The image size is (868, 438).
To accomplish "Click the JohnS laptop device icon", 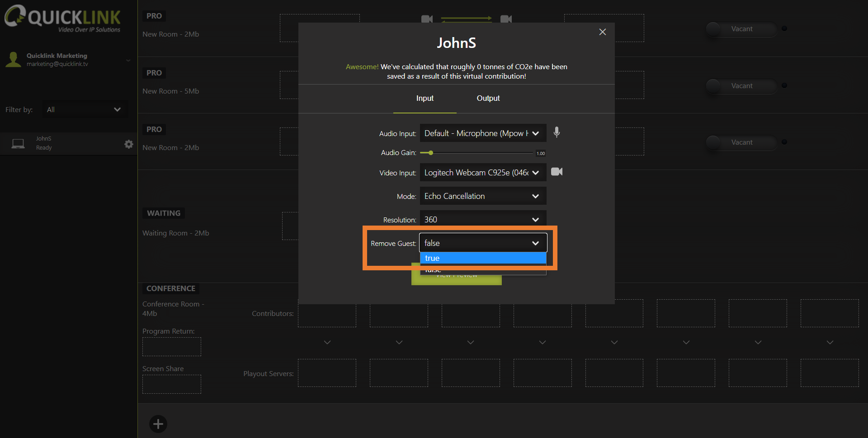I will tap(18, 144).
